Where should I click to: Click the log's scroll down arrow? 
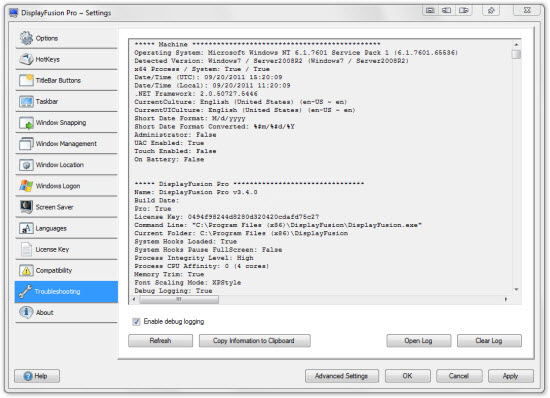pos(516,290)
